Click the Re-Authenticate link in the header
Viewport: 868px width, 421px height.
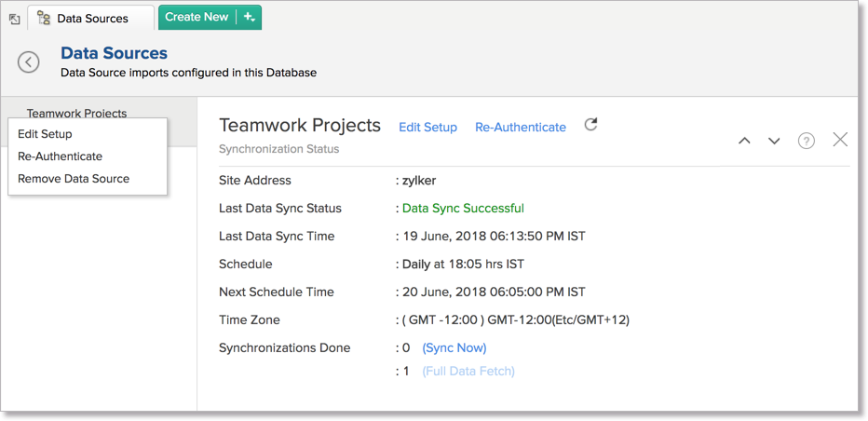tap(521, 128)
